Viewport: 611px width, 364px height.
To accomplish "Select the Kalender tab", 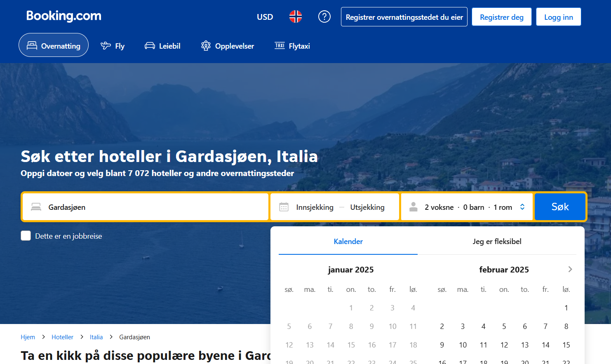I will (x=348, y=242).
